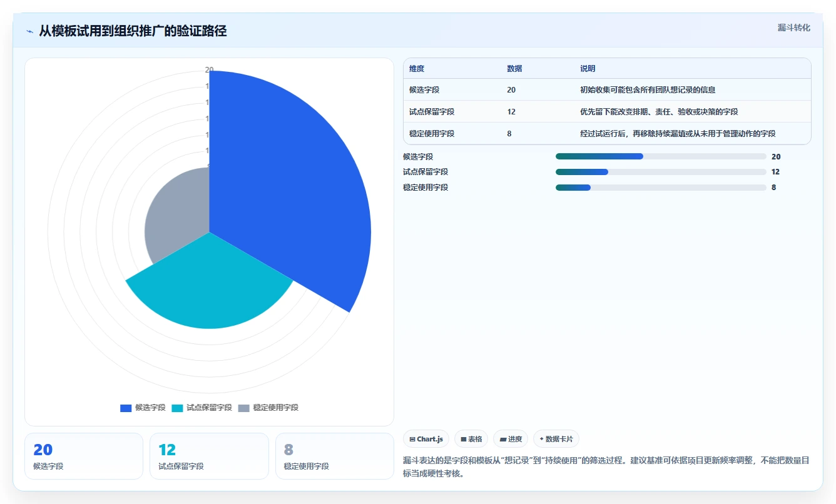Click the 稳定使用字段 progress bar label
The height and width of the screenshot is (504, 836).
click(426, 188)
